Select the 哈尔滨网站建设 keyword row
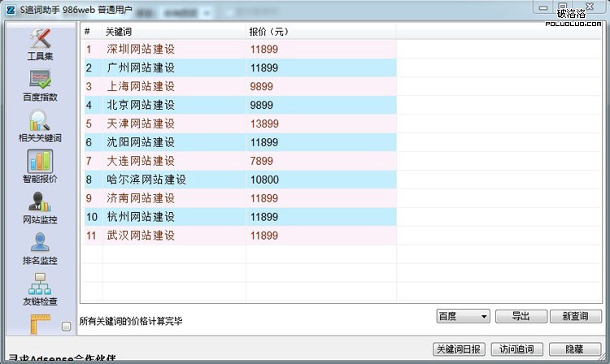The height and width of the screenshot is (364, 610). coord(146,180)
